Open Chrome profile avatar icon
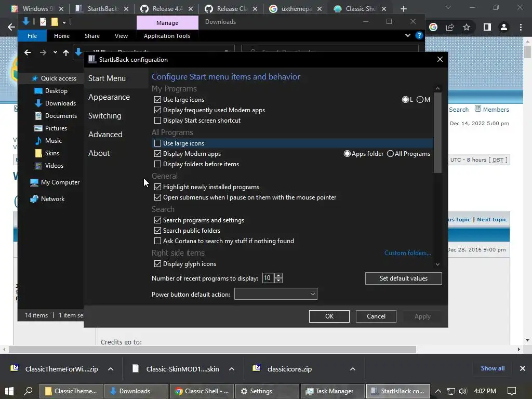 coord(504,27)
